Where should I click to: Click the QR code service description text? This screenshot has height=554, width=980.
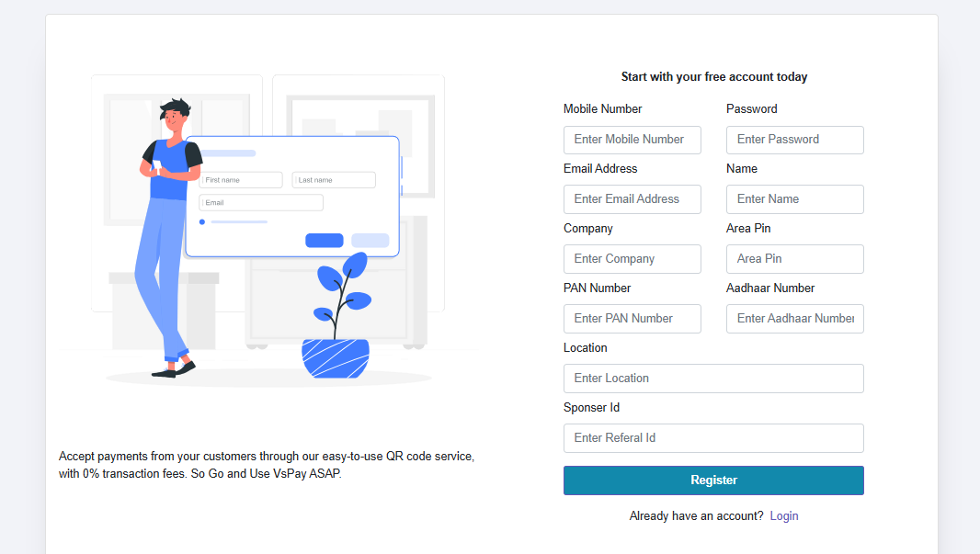pos(267,465)
